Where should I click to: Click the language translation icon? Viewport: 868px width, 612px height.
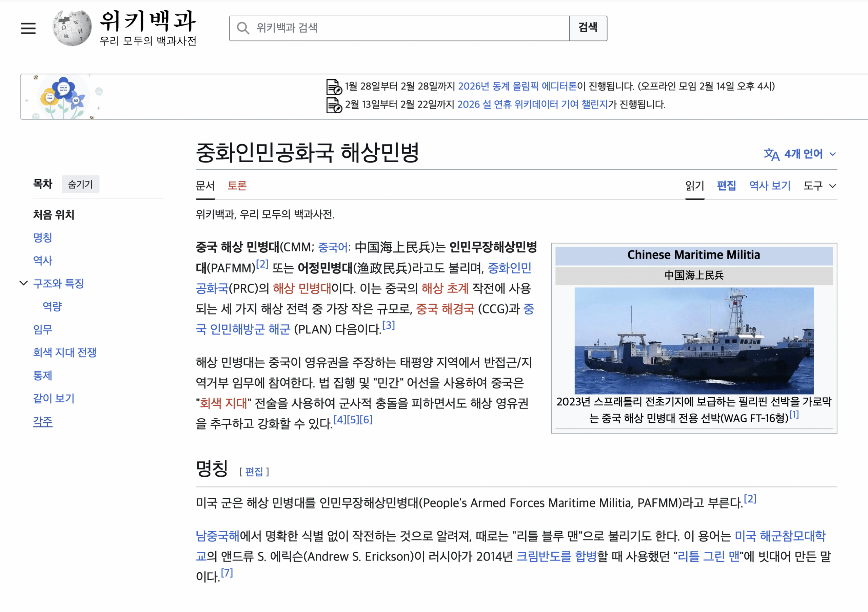click(771, 154)
